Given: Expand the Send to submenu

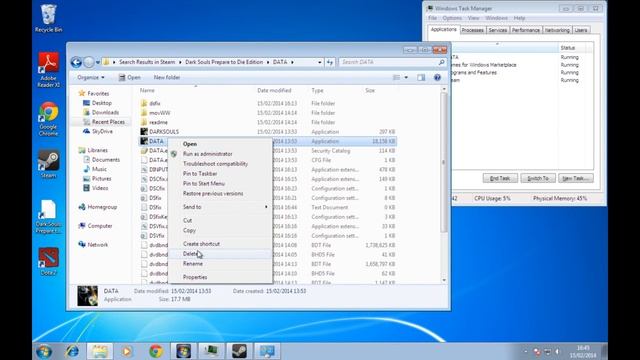Looking at the screenshot, I should tap(220, 207).
